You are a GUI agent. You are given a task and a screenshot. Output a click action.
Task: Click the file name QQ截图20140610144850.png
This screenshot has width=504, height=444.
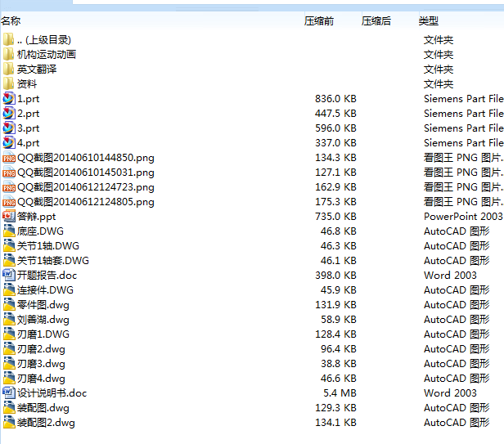(85, 158)
